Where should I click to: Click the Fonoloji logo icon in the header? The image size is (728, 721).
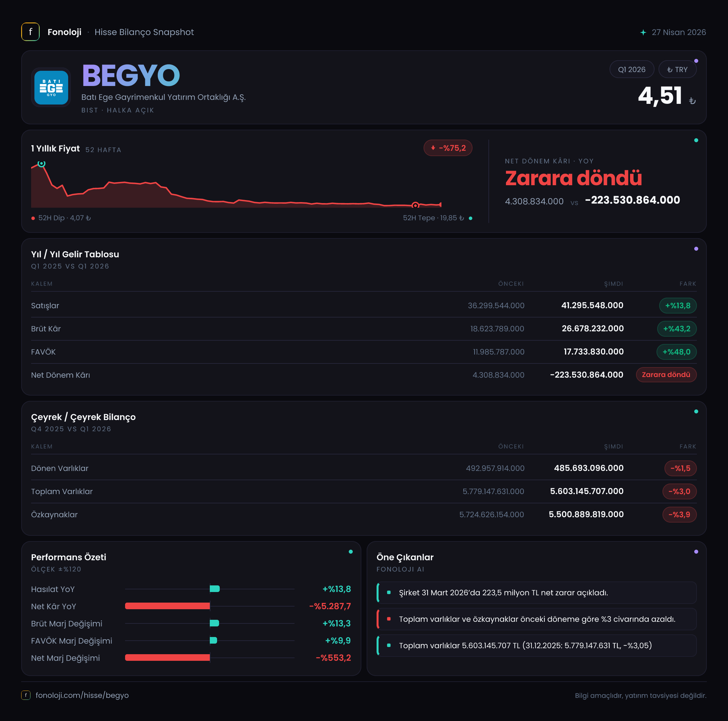[x=30, y=32]
